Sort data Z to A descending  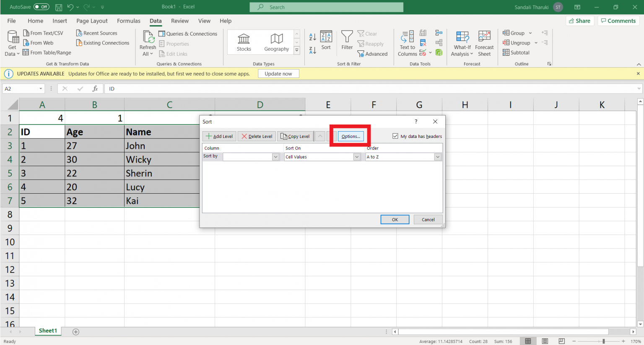[x=312, y=50]
